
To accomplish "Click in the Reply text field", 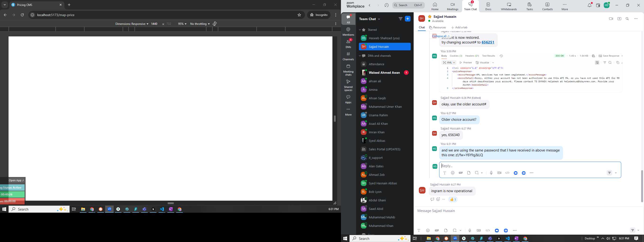I will click(x=530, y=166).
